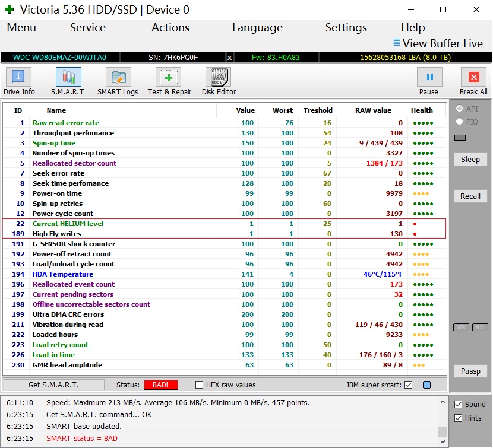493x448 pixels.
Task: Select the High Fly writes row
Action: click(225, 234)
